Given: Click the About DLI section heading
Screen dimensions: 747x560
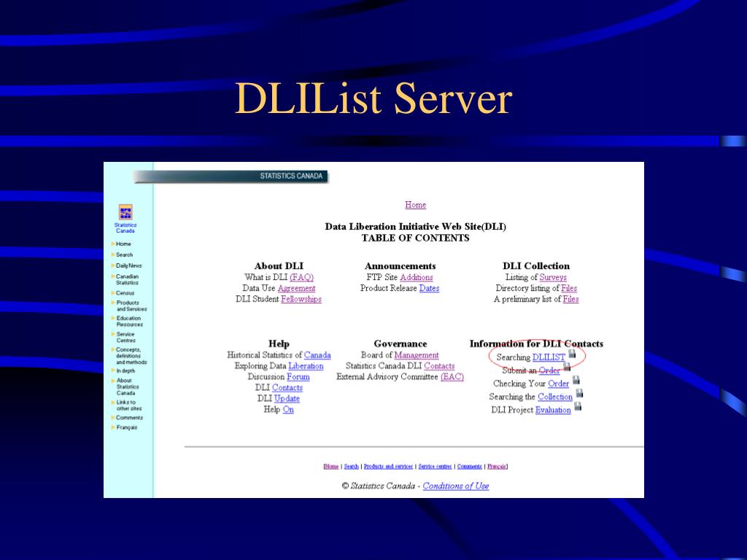Looking at the screenshot, I should [x=279, y=266].
